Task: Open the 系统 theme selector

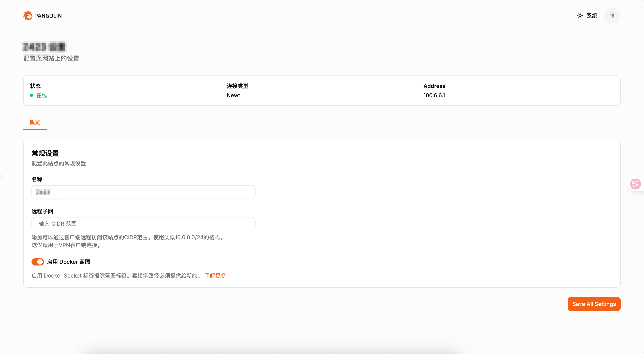Action: point(591,16)
